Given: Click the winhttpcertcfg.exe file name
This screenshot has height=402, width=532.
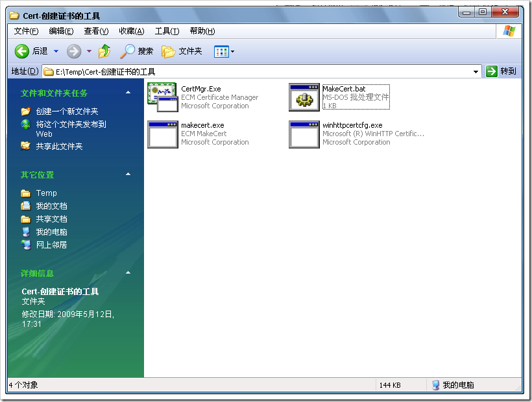Looking at the screenshot, I should (x=352, y=125).
